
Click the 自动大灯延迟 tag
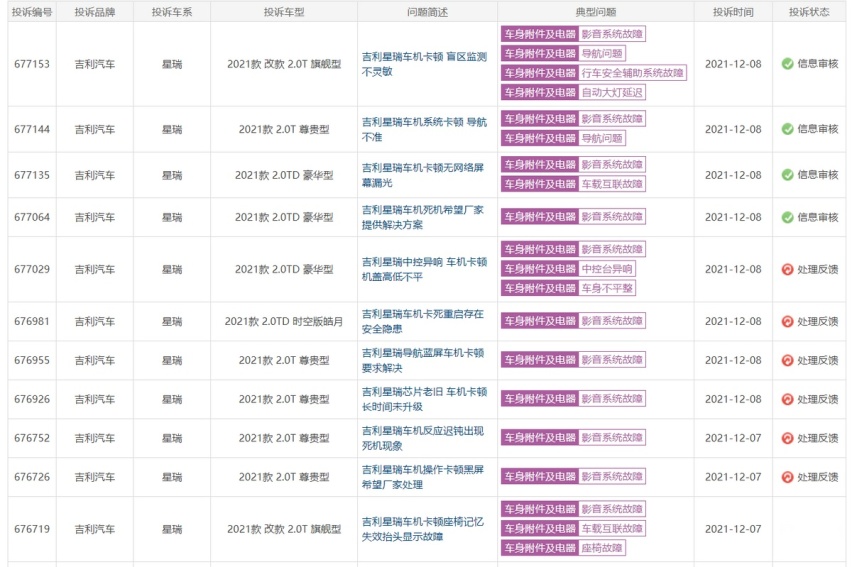coord(612,92)
